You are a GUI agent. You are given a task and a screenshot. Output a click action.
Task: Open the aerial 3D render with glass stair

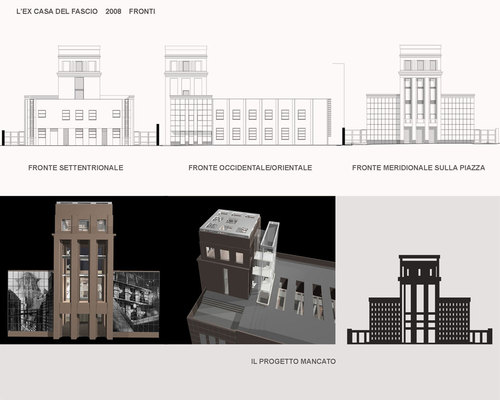click(x=262, y=277)
